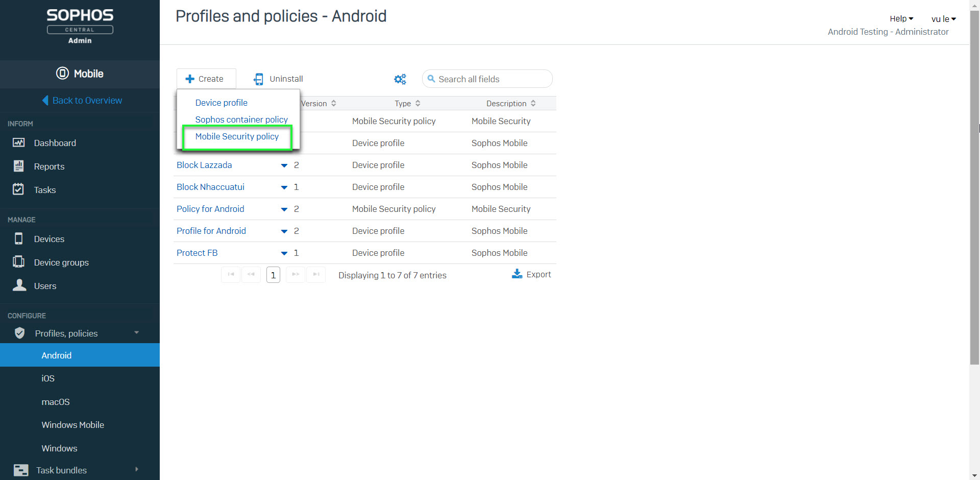The height and width of the screenshot is (480, 980).
Task: Click the Export link text
Action: coord(538,274)
